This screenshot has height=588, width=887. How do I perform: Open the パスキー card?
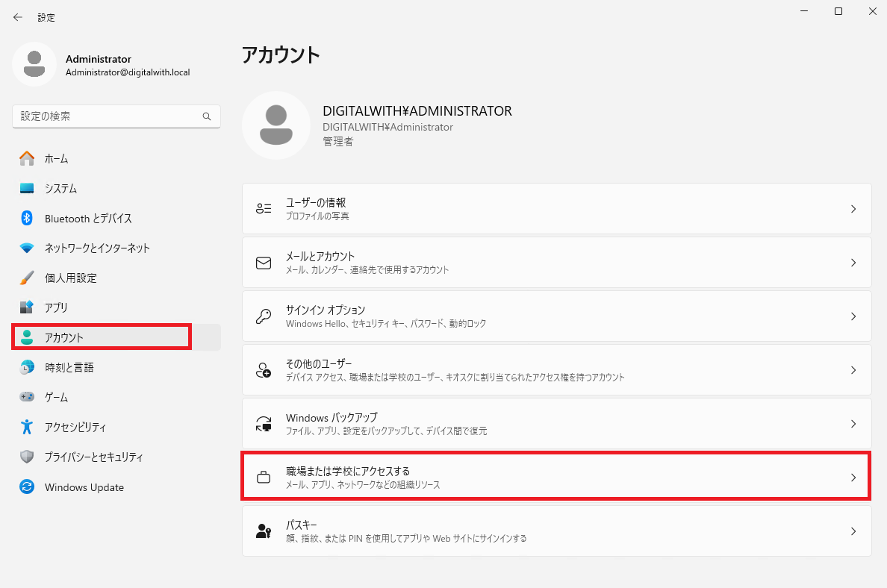pos(557,531)
